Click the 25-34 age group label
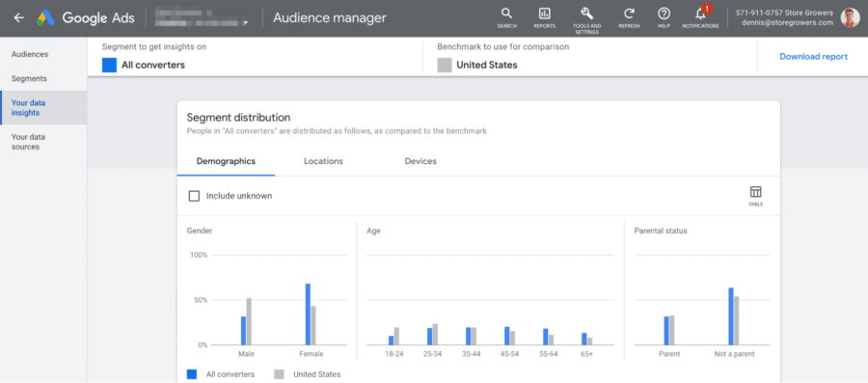 click(432, 354)
